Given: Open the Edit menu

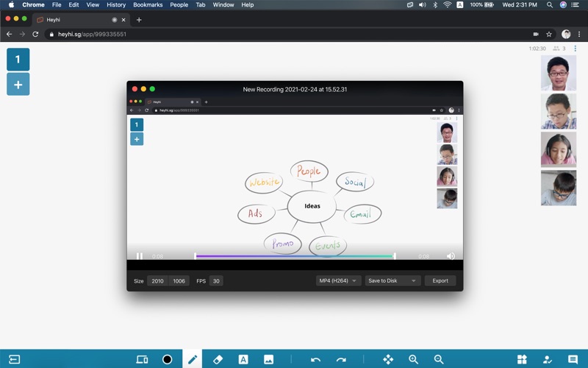Looking at the screenshot, I should coord(73,5).
